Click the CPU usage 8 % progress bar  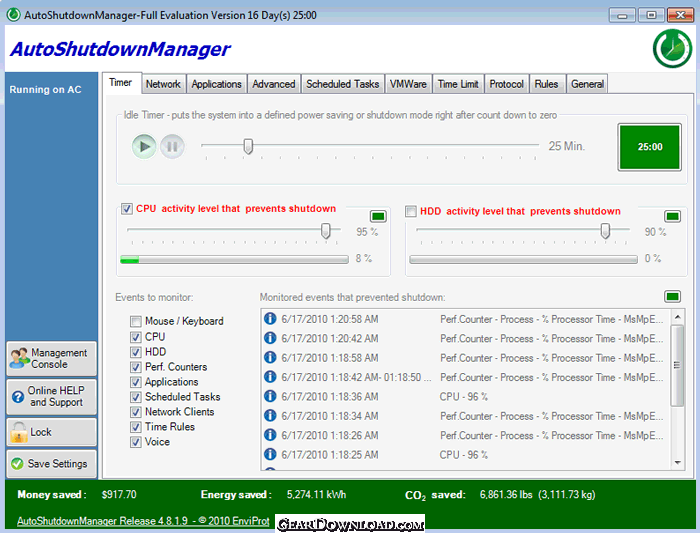(x=234, y=259)
